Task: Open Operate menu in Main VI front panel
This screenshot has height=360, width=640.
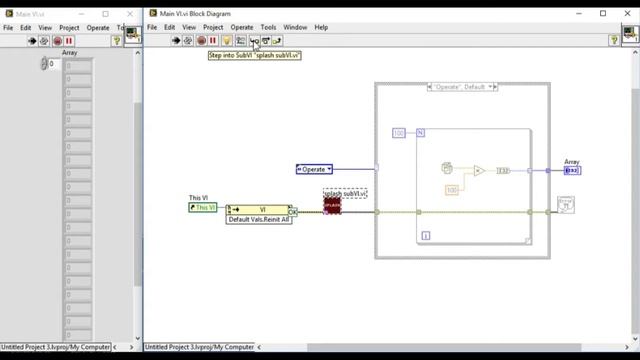Action: [98, 28]
